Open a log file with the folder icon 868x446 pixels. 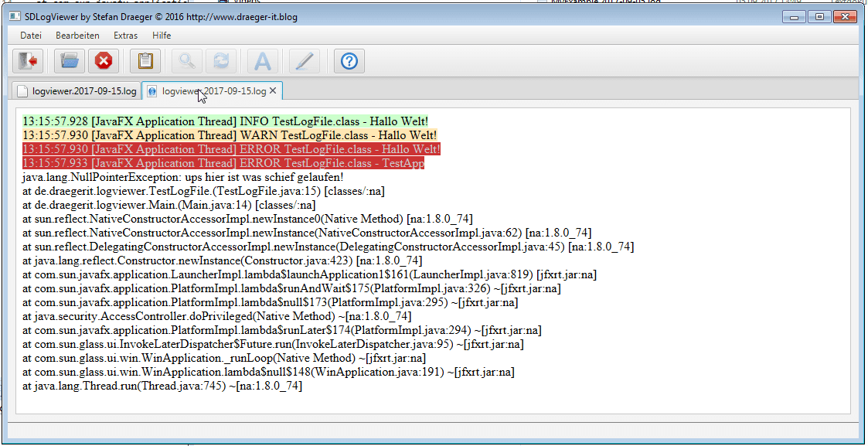click(x=67, y=60)
